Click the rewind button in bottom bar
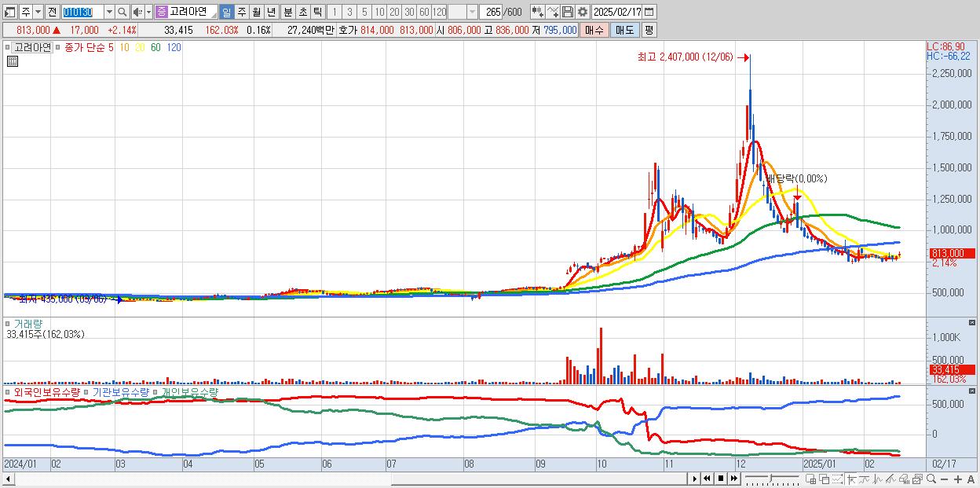 707,479
